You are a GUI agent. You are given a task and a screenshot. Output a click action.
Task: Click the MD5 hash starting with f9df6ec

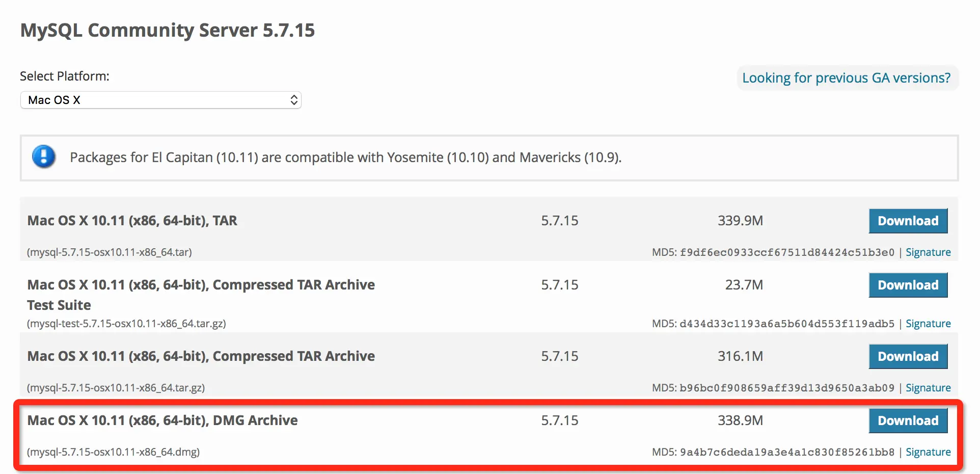[x=786, y=252]
